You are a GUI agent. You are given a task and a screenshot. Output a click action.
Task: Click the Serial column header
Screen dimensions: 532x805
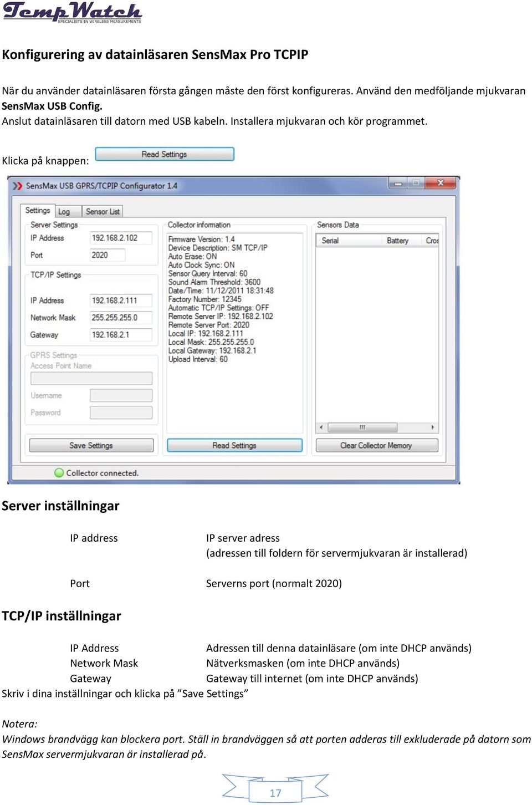pyautogui.click(x=349, y=241)
